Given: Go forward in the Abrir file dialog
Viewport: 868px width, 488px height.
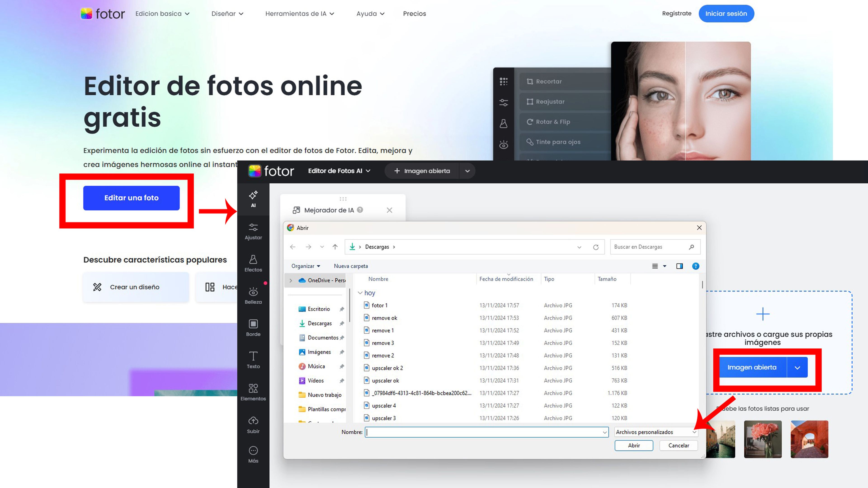Looking at the screenshot, I should (x=308, y=247).
